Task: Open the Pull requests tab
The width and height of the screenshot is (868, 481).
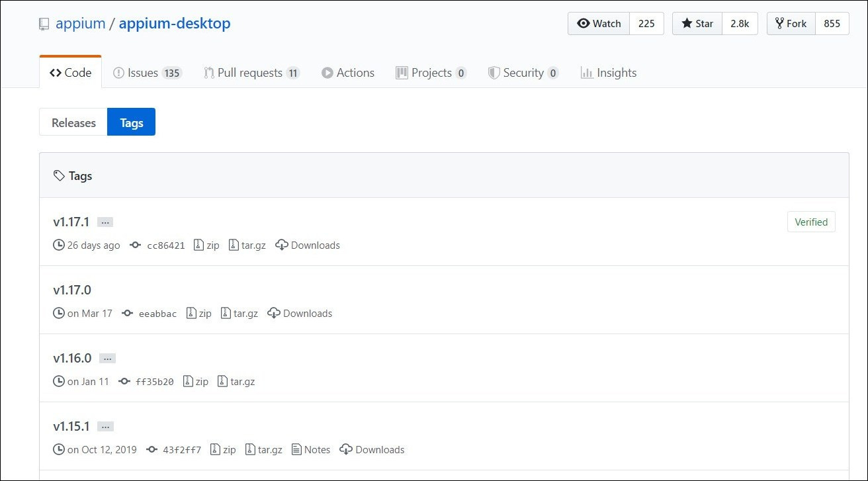Action: coord(251,73)
